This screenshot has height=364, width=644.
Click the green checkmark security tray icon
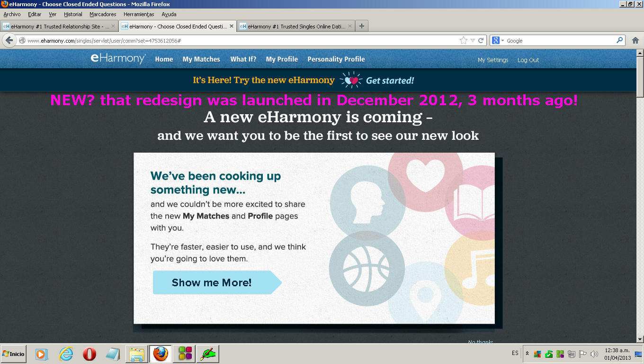point(549,354)
